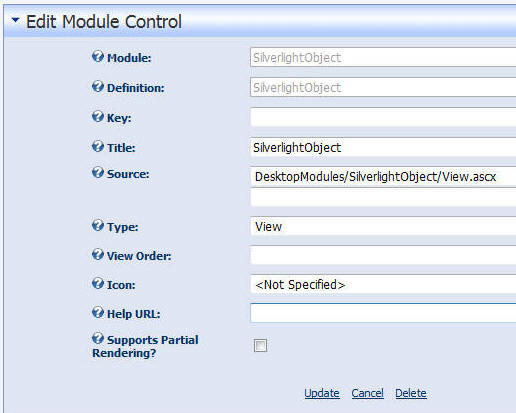Open the Type dropdown set to View
Screen dimensions: 516x413
click(x=383, y=226)
